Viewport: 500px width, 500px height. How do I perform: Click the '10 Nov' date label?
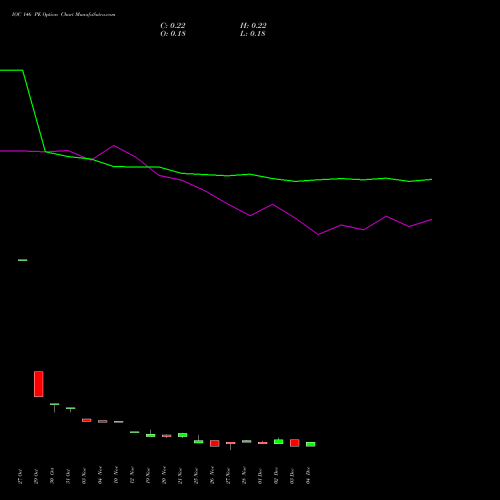[116, 476]
